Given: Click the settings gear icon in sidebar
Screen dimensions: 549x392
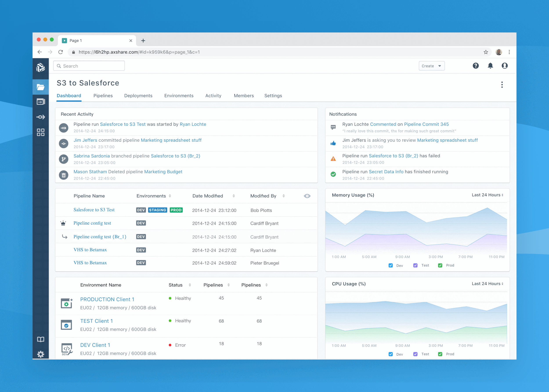Looking at the screenshot, I should click(x=40, y=354).
